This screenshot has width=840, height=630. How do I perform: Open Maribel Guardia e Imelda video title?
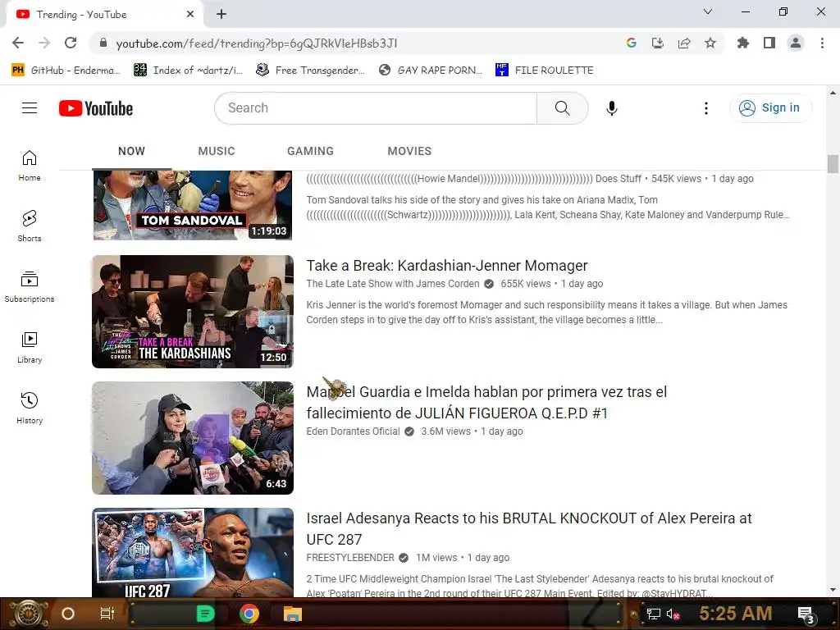click(x=486, y=402)
